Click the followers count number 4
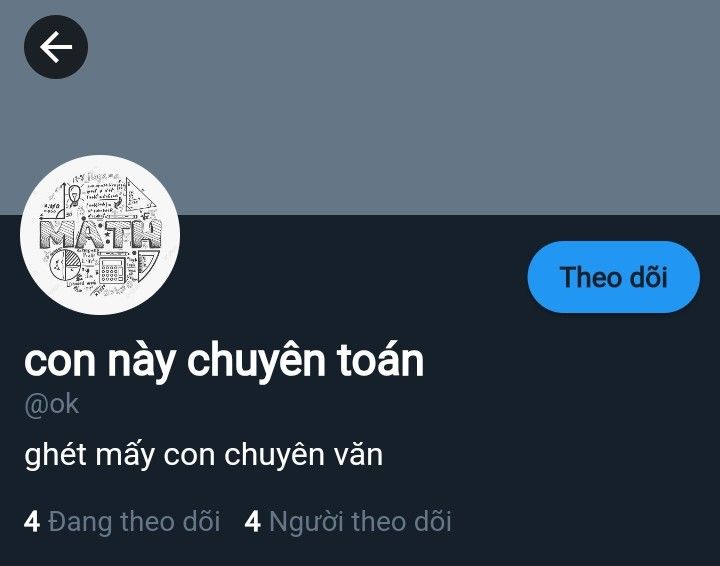The width and height of the screenshot is (720, 566). (253, 522)
